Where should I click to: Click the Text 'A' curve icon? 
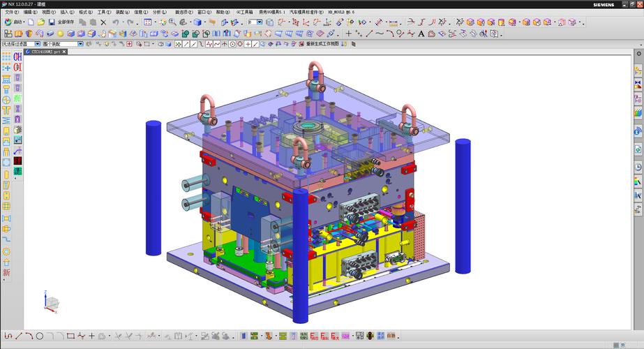coord(421,34)
